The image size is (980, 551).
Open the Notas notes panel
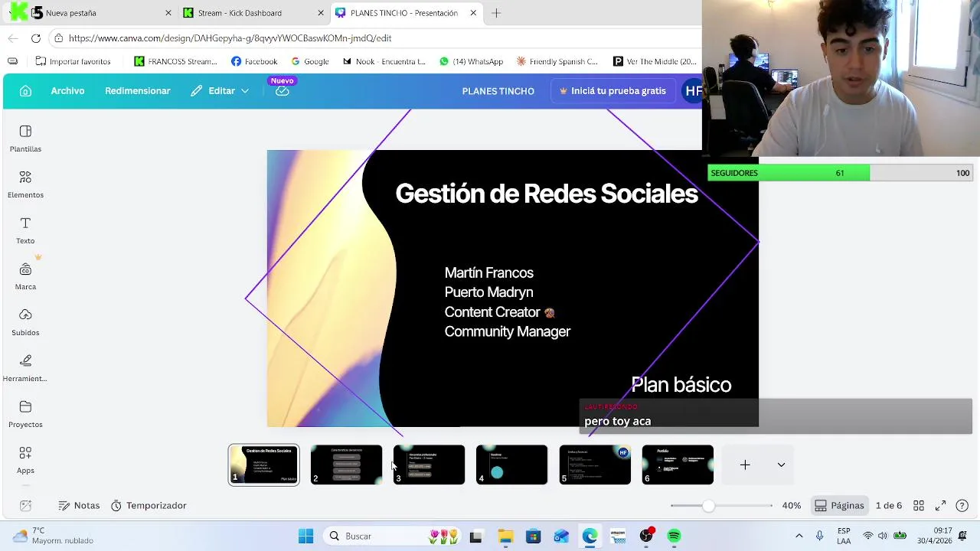tap(79, 506)
